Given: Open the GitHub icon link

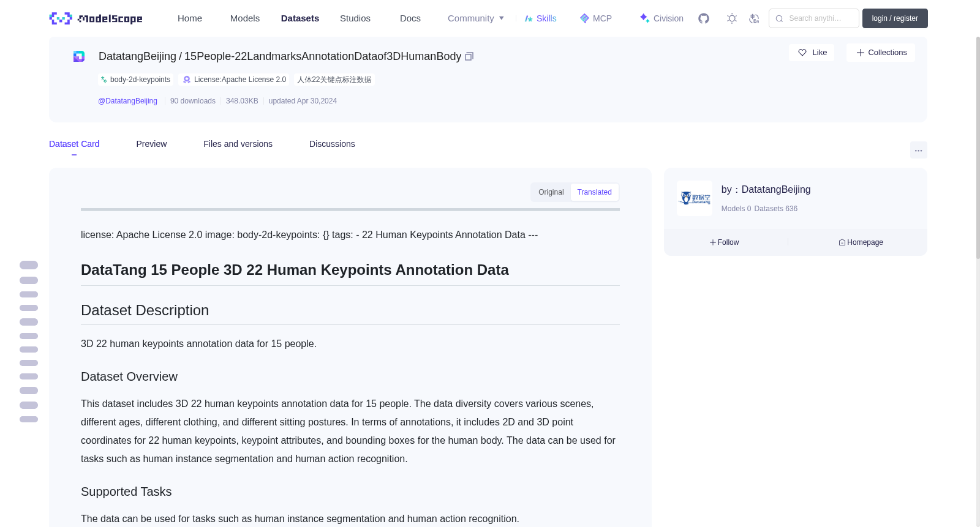Looking at the screenshot, I should (x=704, y=18).
